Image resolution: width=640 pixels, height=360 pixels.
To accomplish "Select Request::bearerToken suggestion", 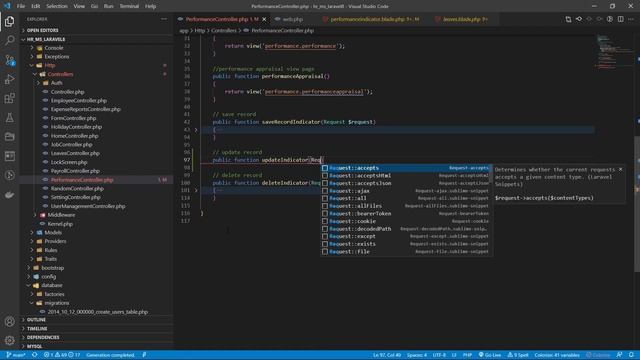I will click(x=406, y=214).
